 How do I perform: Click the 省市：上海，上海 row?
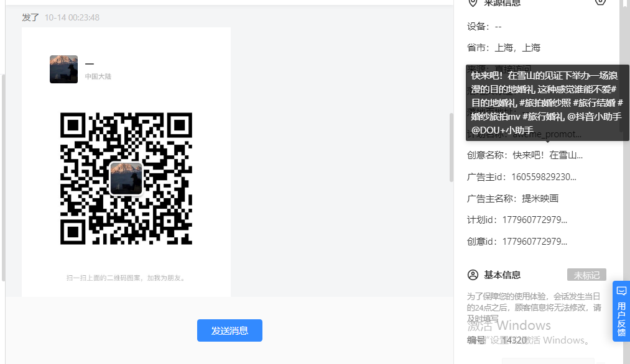[503, 48]
